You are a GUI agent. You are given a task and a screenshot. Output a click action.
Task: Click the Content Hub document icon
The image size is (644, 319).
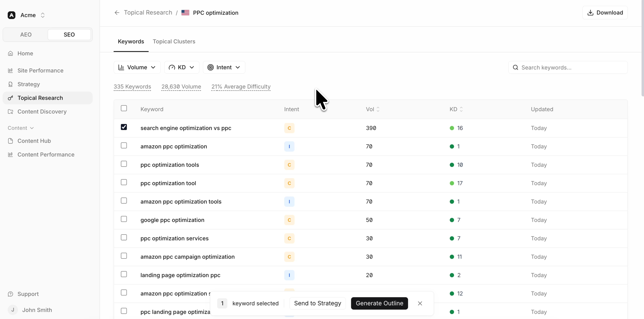point(10,141)
